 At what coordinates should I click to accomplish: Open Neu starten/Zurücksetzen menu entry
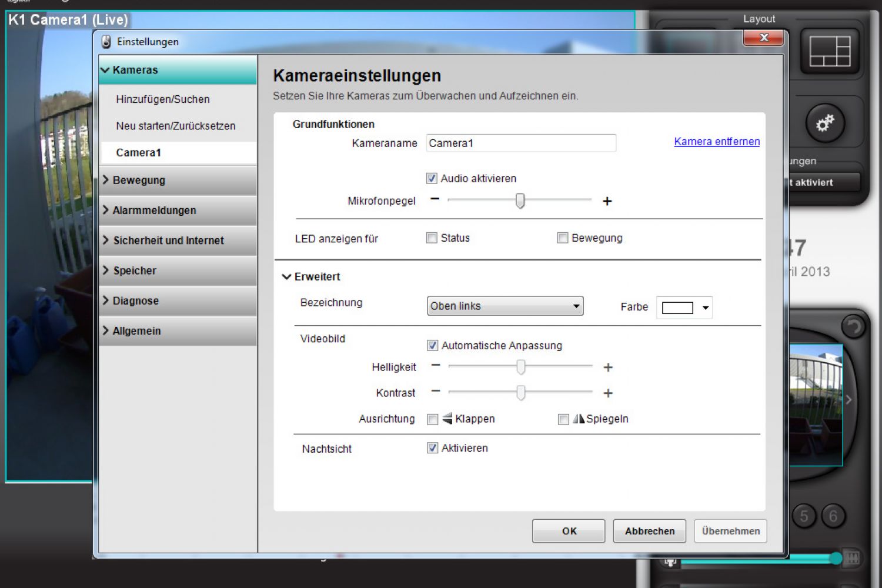click(x=175, y=126)
